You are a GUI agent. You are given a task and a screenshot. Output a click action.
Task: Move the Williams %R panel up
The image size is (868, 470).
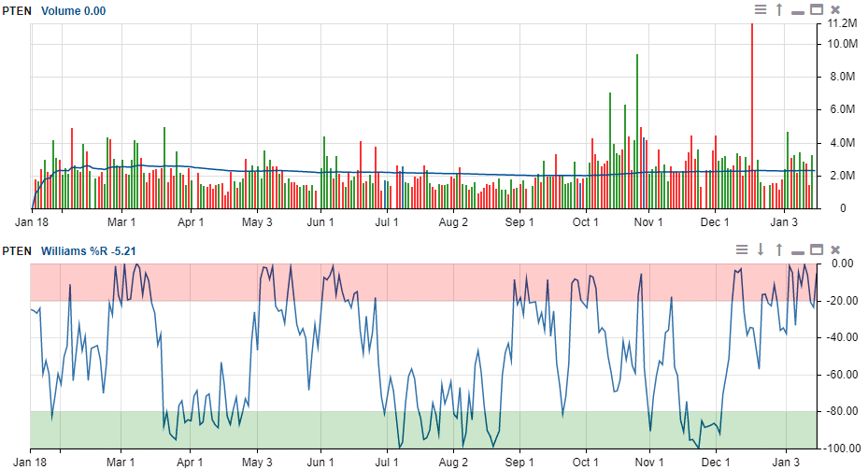point(778,249)
